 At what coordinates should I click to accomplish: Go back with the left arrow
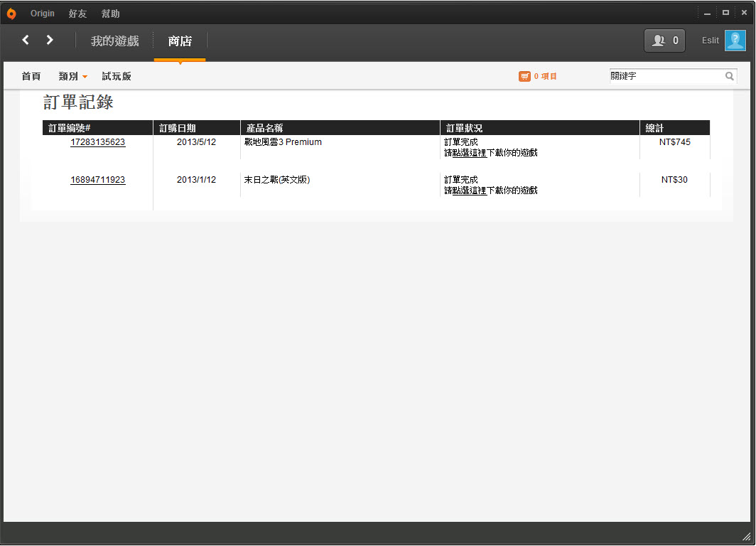click(26, 41)
